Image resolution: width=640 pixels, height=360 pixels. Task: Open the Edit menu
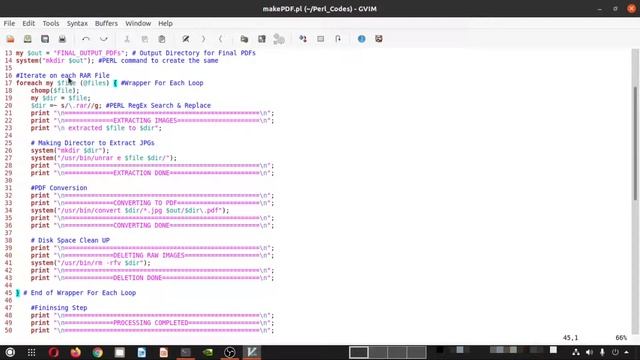(29, 23)
